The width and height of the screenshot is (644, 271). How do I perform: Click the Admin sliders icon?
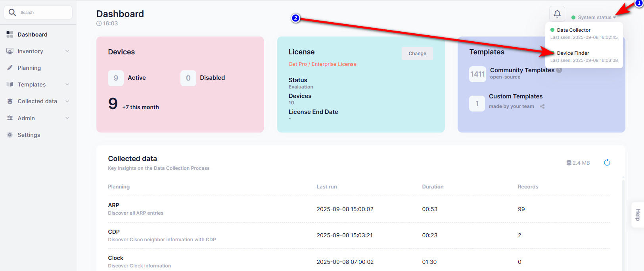point(10,118)
